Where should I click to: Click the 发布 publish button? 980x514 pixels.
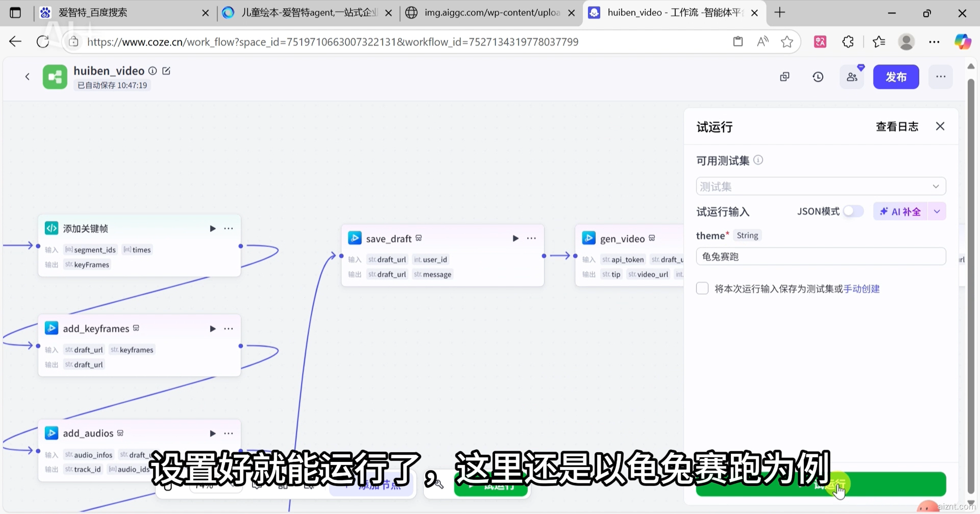896,77
